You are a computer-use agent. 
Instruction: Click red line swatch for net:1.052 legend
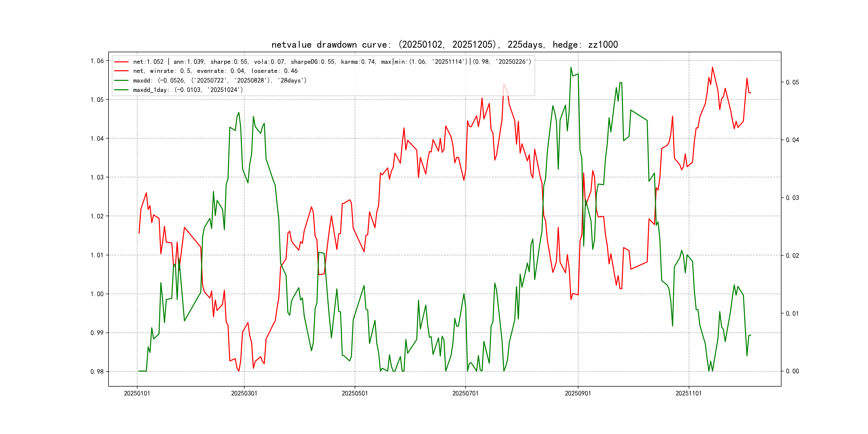pyautogui.click(x=121, y=62)
